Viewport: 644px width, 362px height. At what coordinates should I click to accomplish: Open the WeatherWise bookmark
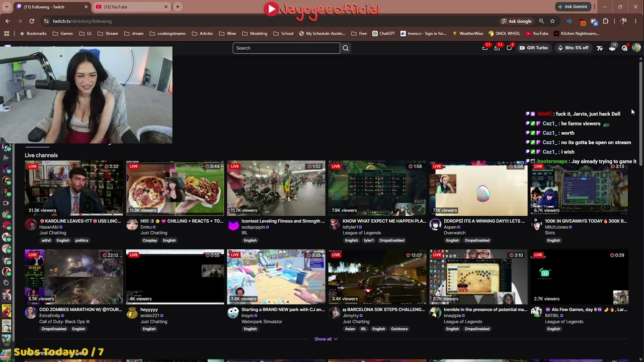[467, 34]
